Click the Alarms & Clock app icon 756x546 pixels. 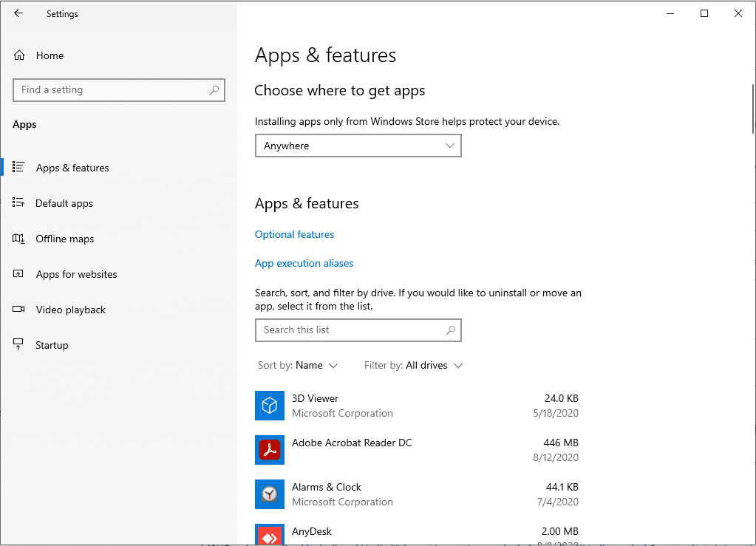click(270, 494)
